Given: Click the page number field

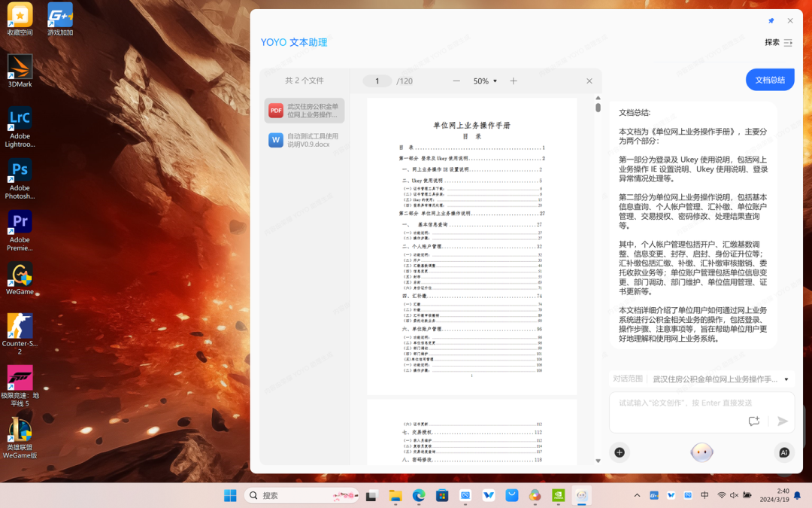Looking at the screenshot, I should (377, 81).
